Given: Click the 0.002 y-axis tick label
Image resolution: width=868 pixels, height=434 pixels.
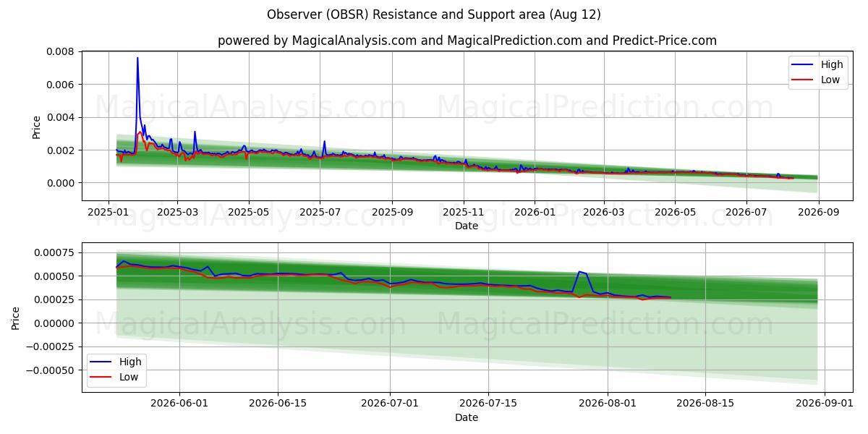Looking at the screenshot, I should [x=61, y=150].
